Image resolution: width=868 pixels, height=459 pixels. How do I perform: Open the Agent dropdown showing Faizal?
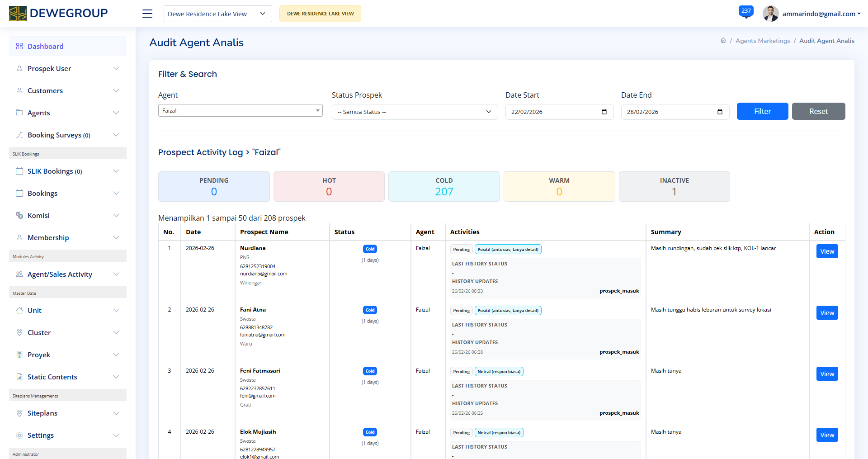click(240, 111)
